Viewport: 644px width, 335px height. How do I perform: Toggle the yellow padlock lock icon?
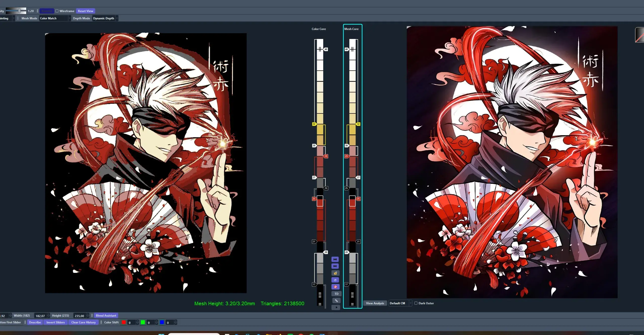pyautogui.click(x=335, y=273)
